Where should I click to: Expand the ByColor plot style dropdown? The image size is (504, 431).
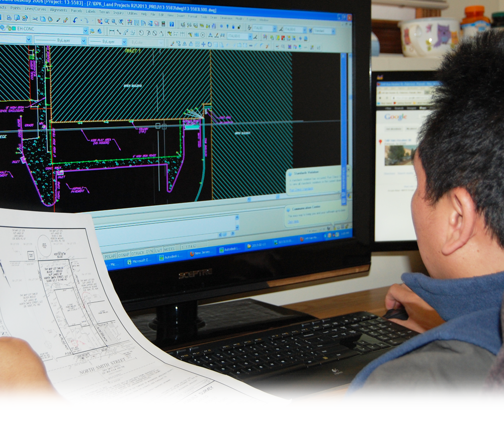[161, 43]
